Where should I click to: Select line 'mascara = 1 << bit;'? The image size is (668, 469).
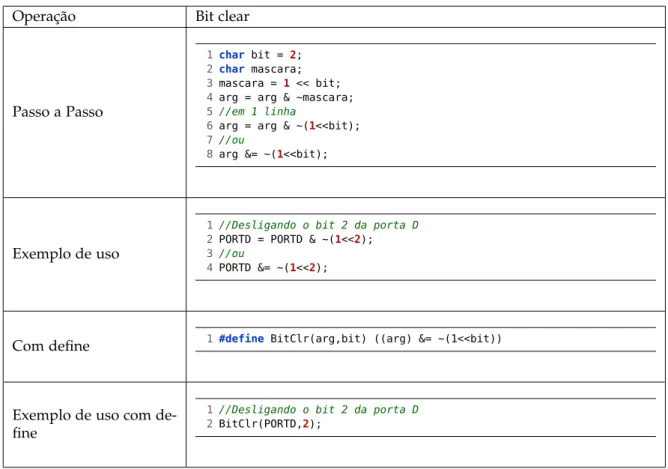tap(279, 83)
